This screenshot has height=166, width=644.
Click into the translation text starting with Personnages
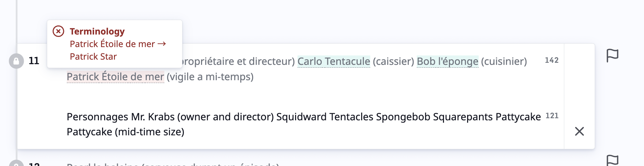click(x=304, y=124)
